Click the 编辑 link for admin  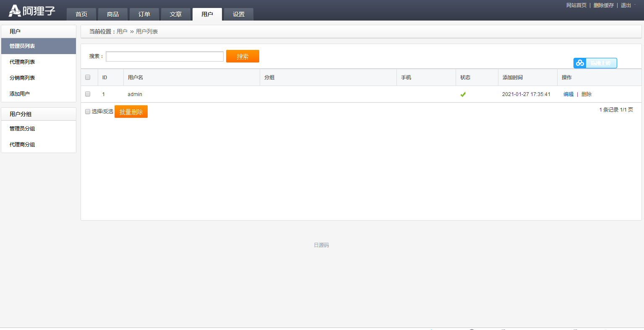568,94
